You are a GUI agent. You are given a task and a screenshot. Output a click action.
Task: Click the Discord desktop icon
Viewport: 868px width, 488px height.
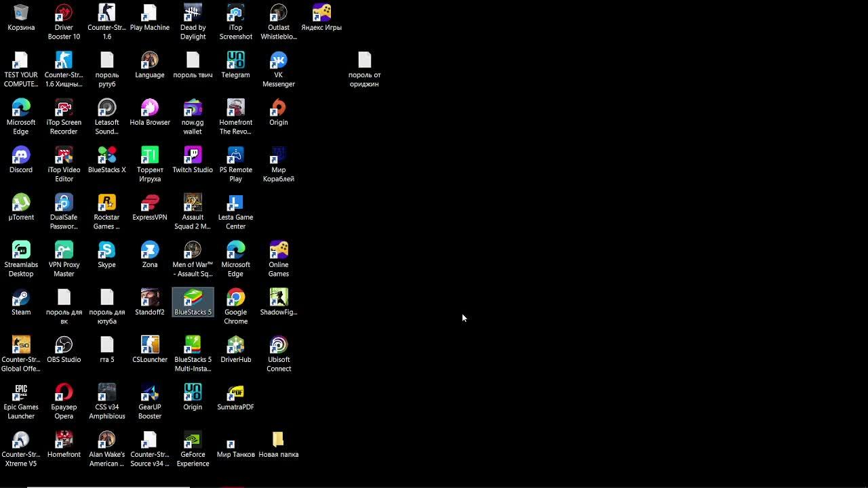pyautogui.click(x=21, y=160)
